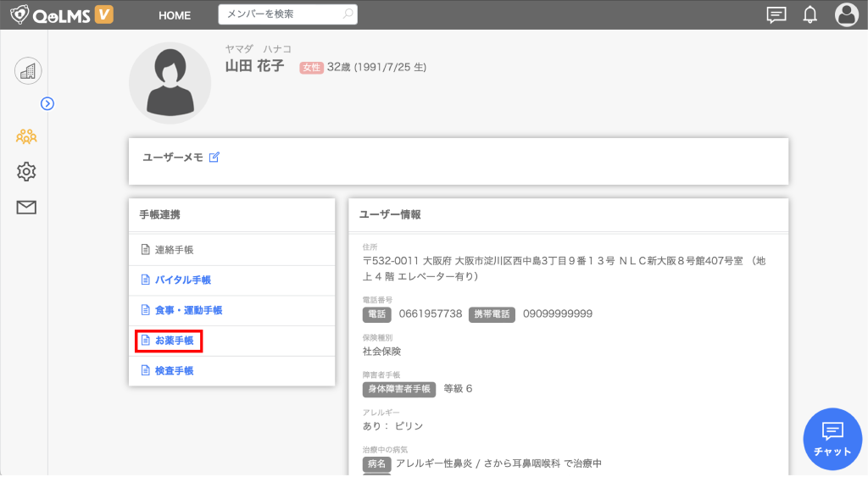868x477 pixels.
Task: Click the facility building icon in sidebar
Action: click(27, 71)
